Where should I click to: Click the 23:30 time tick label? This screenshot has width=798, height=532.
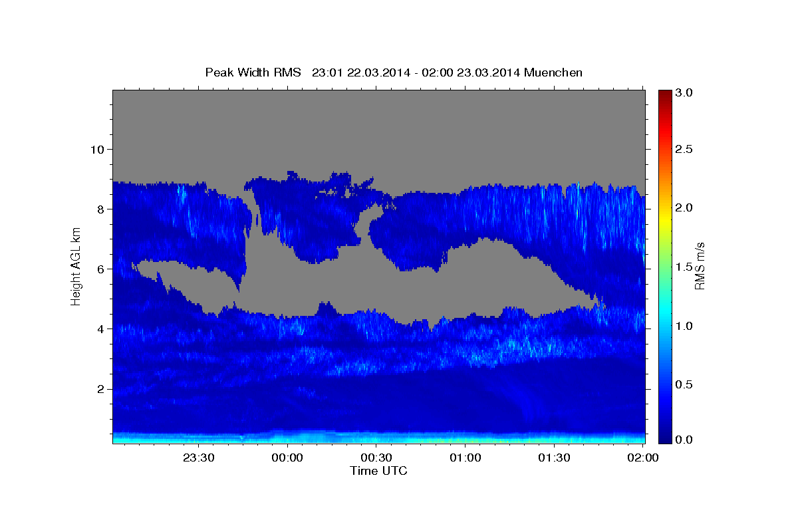coord(198,458)
